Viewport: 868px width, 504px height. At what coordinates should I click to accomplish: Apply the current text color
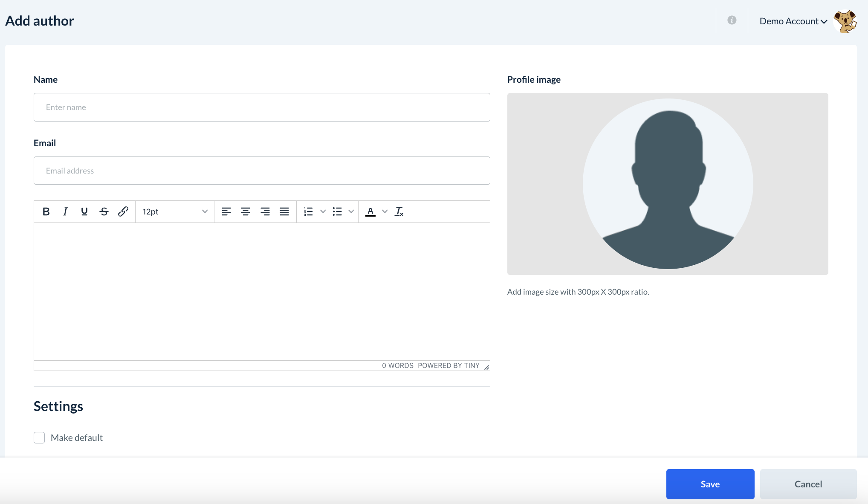(x=370, y=211)
